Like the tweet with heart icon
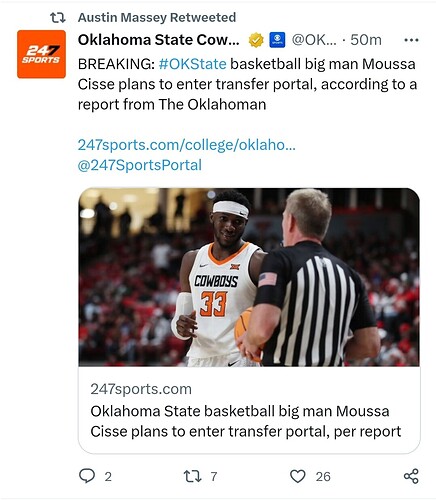This screenshot has width=436, height=500. (x=298, y=476)
